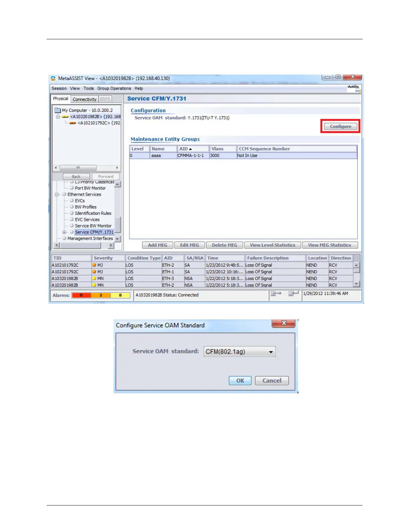411x532 pixels.
Task: Sort MEG table by Vlans column
Action: [223, 149]
